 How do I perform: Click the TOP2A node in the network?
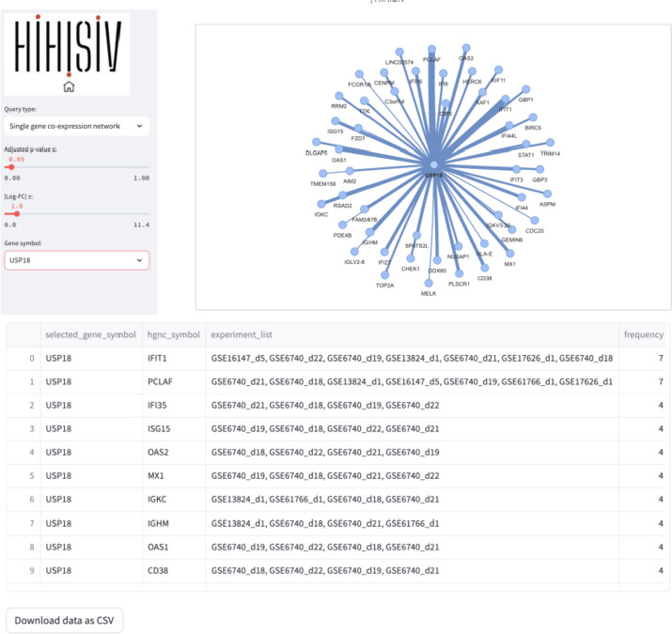tap(384, 275)
